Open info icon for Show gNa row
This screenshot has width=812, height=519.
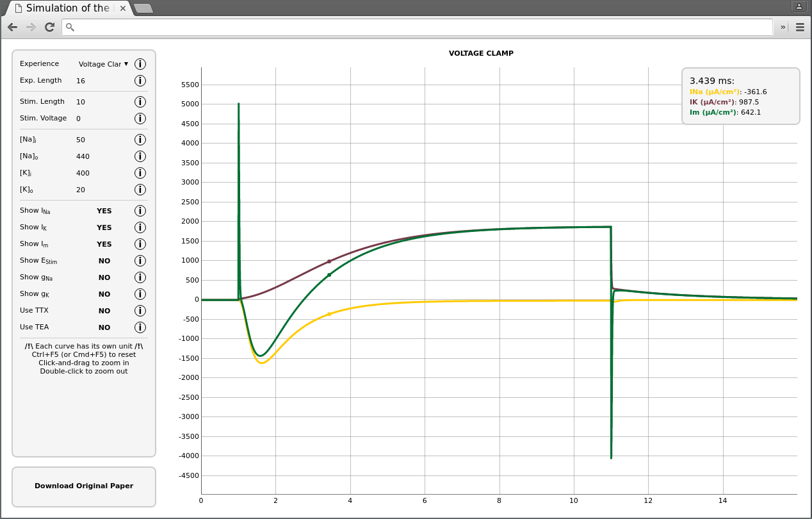[x=140, y=277]
